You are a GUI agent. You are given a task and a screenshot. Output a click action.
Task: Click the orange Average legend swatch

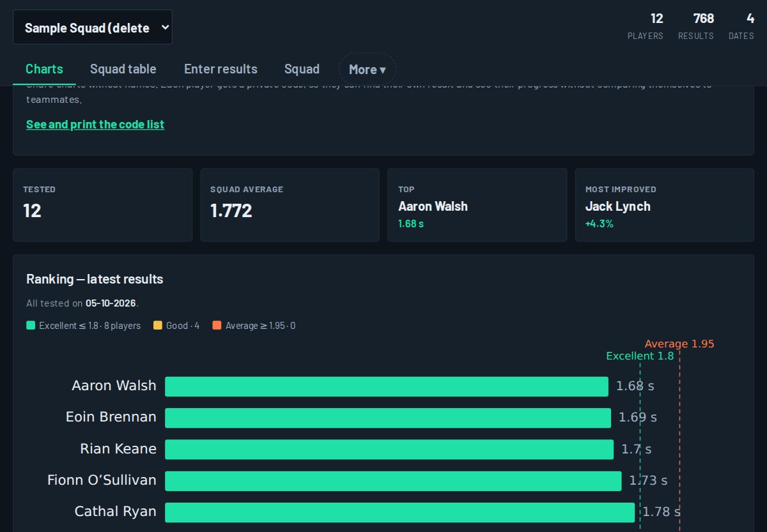217,326
